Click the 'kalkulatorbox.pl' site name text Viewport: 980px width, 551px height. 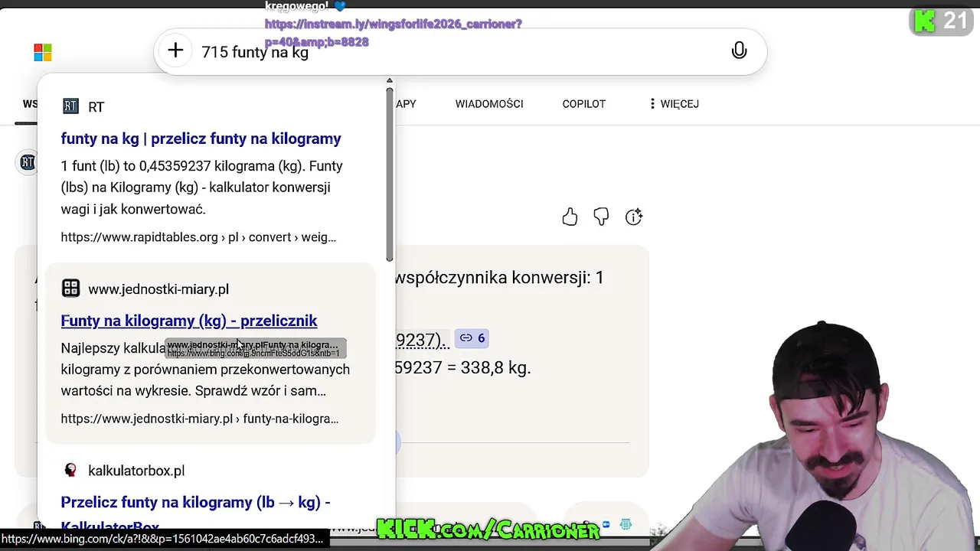pyautogui.click(x=136, y=471)
